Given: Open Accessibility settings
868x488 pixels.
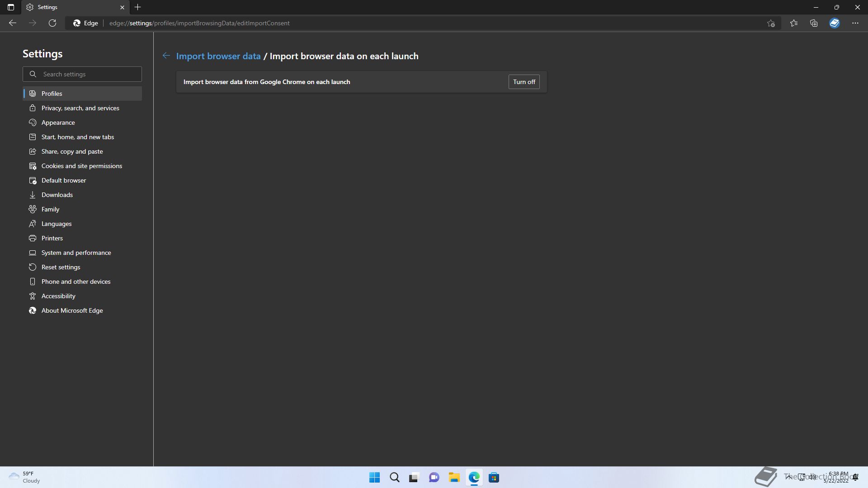Looking at the screenshot, I should tap(82, 296).
